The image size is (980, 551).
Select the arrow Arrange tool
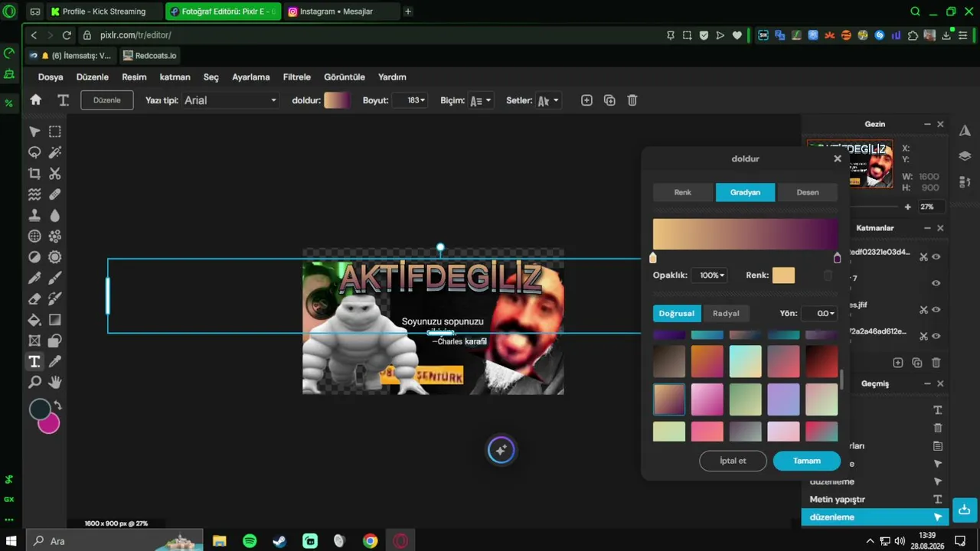click(34, 132)
